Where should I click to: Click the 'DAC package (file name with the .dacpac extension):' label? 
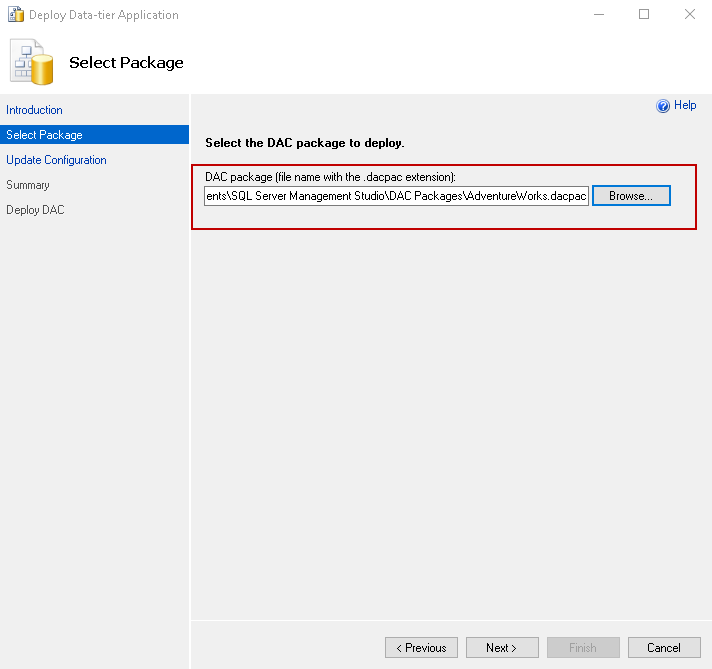331,177
